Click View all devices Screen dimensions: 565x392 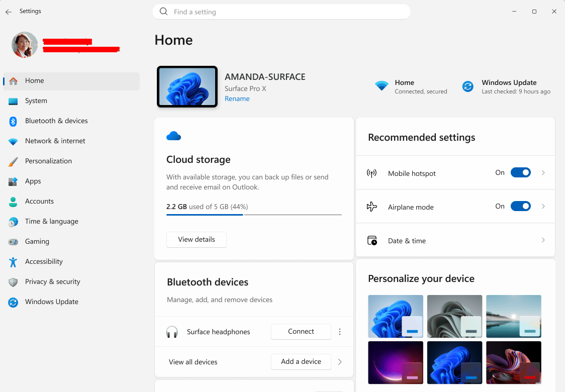[x=193, y=362]
